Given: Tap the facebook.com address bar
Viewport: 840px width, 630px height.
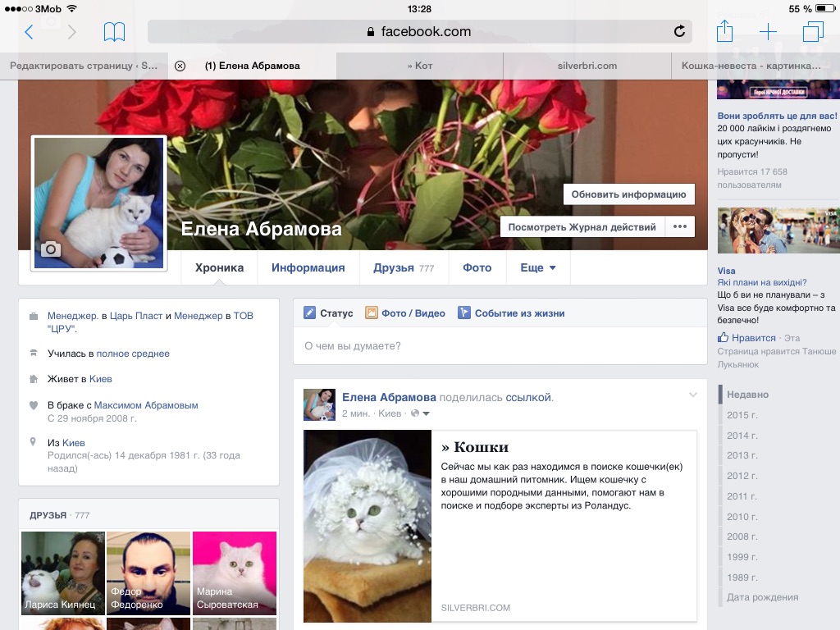Looking at the screenshot, I should [419, 32].
